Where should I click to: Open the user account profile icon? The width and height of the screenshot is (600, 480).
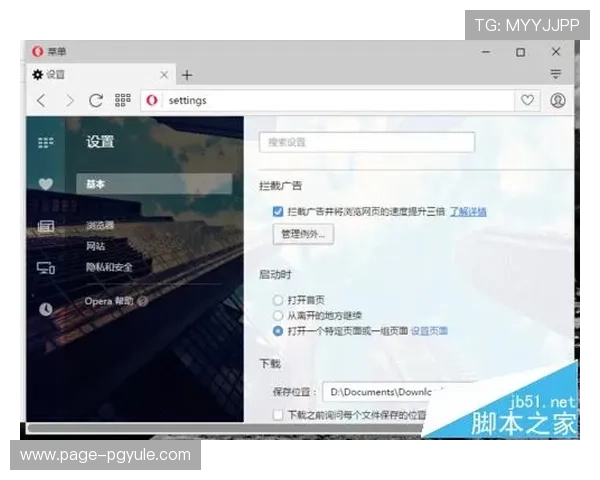coord(558,100)
